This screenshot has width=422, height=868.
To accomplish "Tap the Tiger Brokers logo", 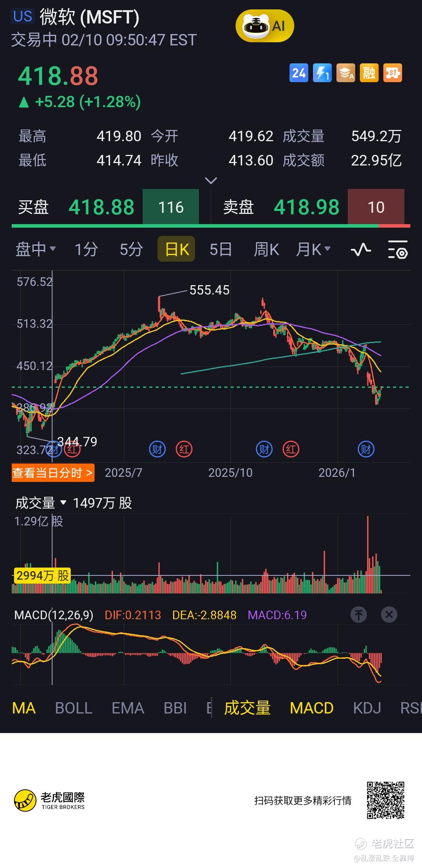I will (50, 801).
